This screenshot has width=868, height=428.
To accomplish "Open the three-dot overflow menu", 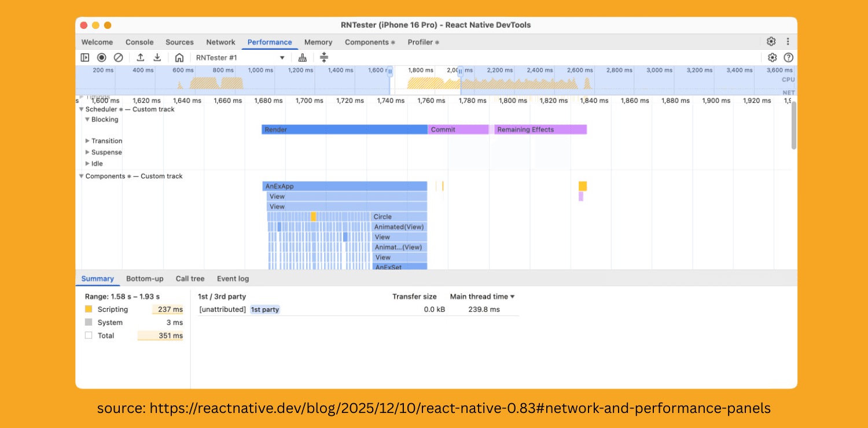I will (x=788, y=42).
